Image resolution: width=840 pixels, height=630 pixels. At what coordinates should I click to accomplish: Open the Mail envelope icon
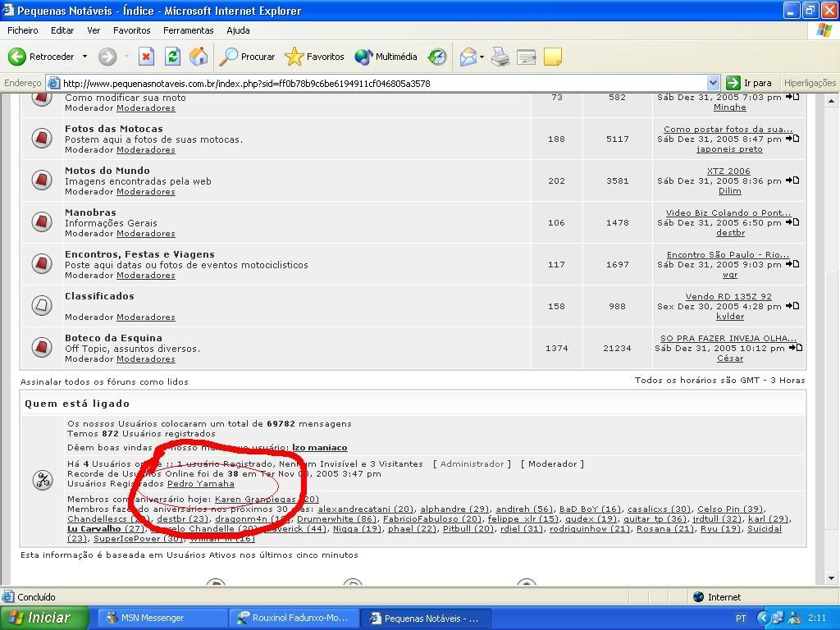[x=468, y=57]
